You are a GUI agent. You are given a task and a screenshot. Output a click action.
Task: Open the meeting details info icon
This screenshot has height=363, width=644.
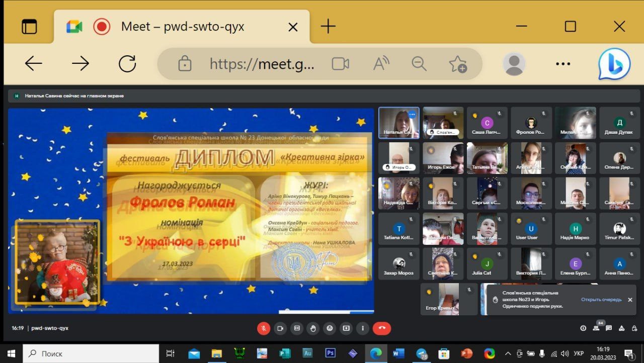pyautogui.click(x=583, y=328)
